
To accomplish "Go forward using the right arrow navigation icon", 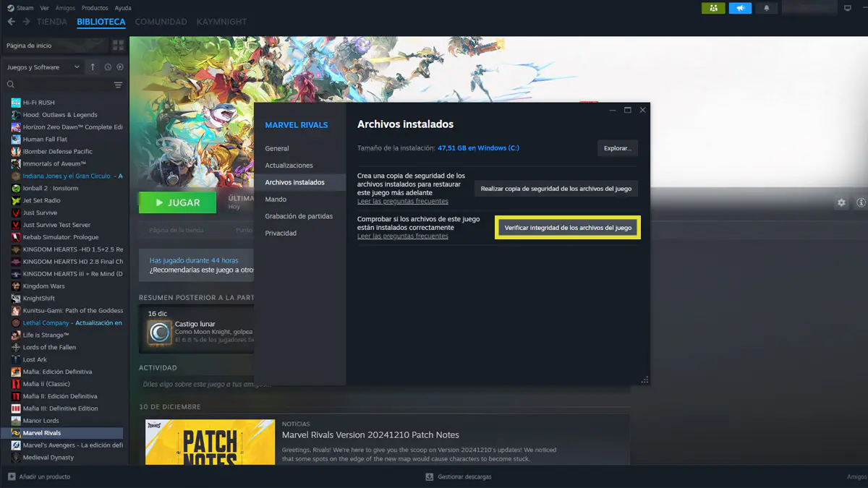I will (26, 22).
